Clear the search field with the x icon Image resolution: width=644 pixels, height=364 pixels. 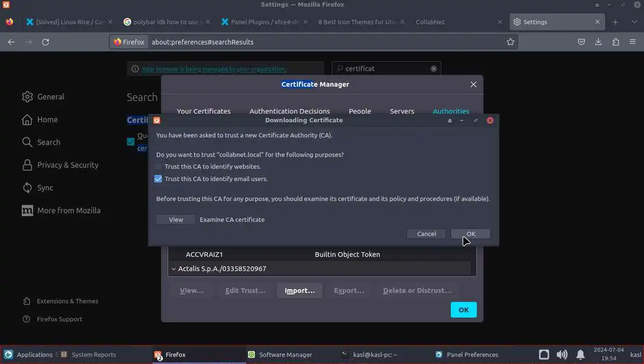(434, 69)
